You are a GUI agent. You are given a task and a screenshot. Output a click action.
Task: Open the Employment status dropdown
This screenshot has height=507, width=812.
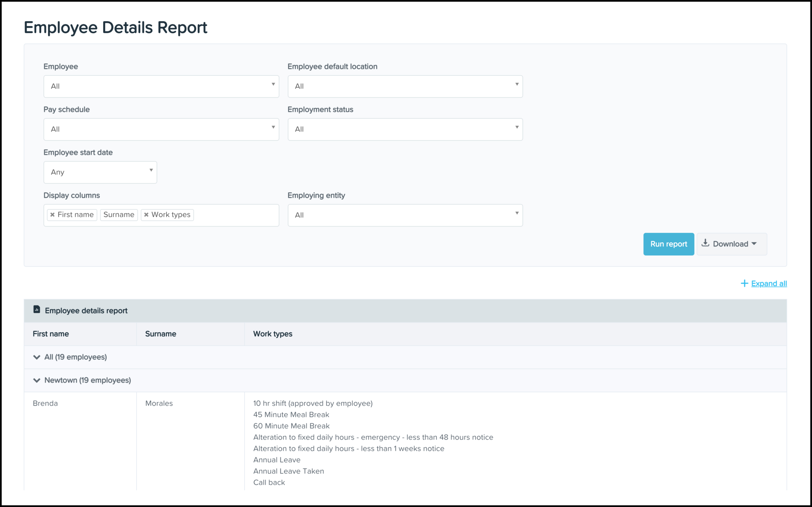(x=405, y=129)
